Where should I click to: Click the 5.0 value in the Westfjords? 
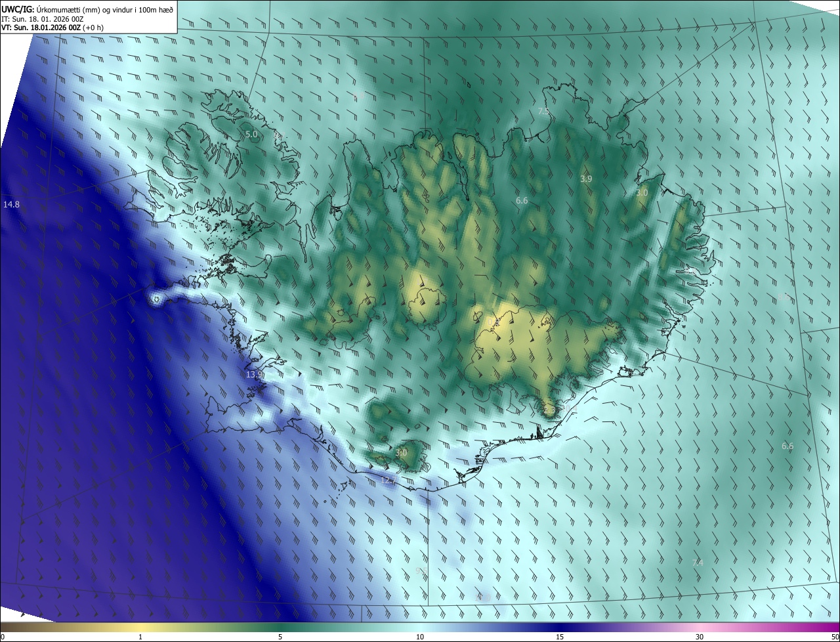[251, 135]
